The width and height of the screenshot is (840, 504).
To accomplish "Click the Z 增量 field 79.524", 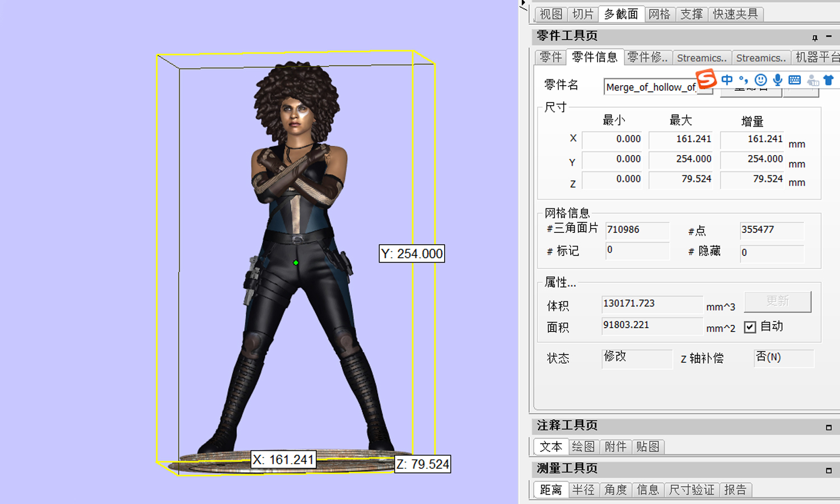I will coord(753,179).
